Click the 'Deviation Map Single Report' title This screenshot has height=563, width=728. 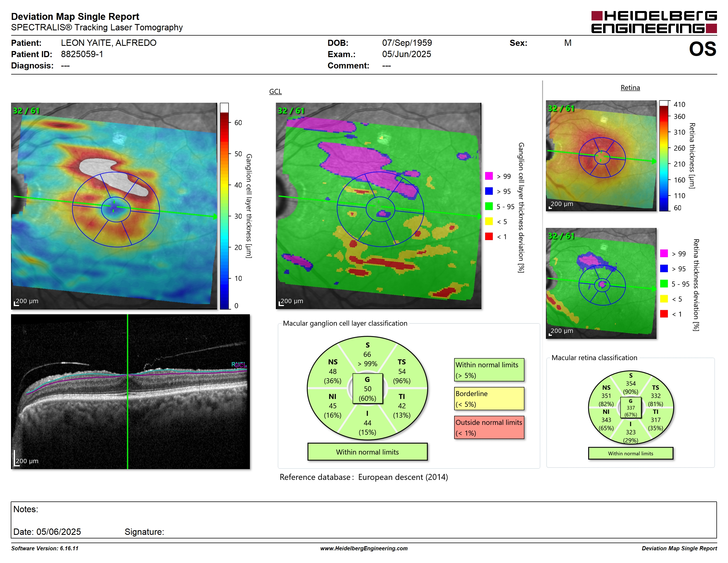coord(75,16)
